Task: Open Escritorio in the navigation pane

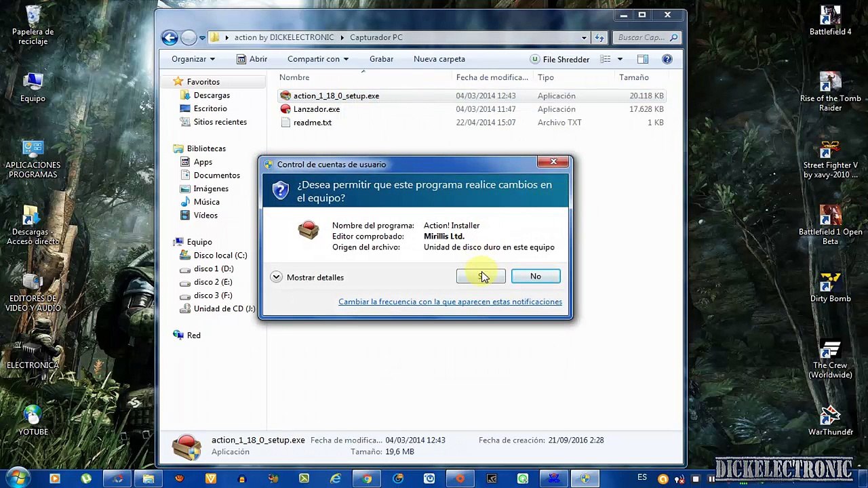Action: pos(210,108)
